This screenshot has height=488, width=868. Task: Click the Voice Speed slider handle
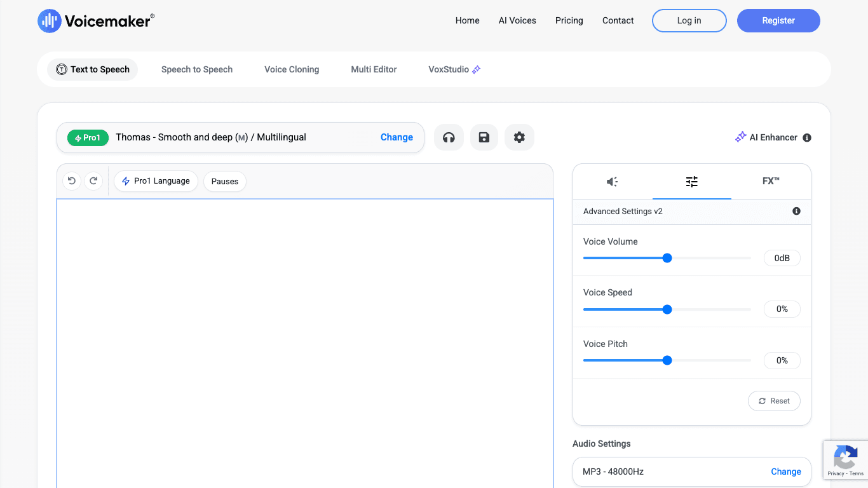pyautogui.click(x=667, y=309)
